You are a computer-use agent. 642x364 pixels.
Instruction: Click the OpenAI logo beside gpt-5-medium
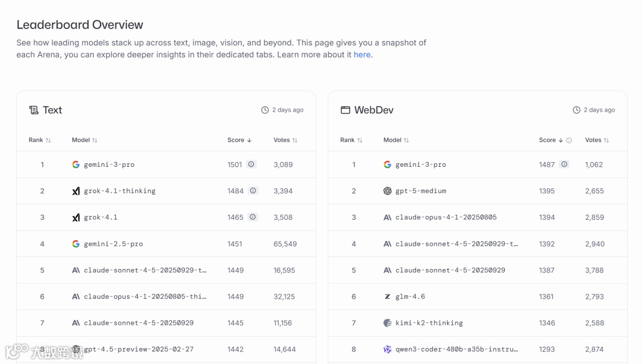388,191
